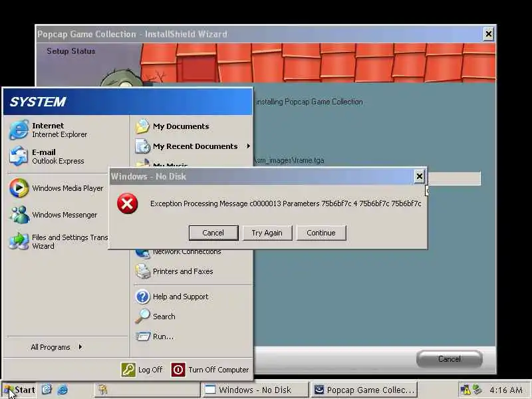Click the Log Off key icon

(x=128, y=370)
